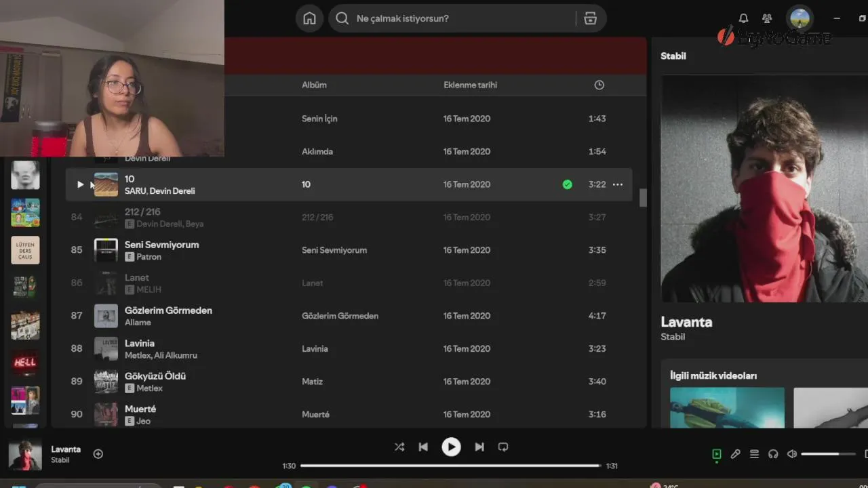
Task: Open artist 'Jeo' link
Action: click(x=144, y=421)
